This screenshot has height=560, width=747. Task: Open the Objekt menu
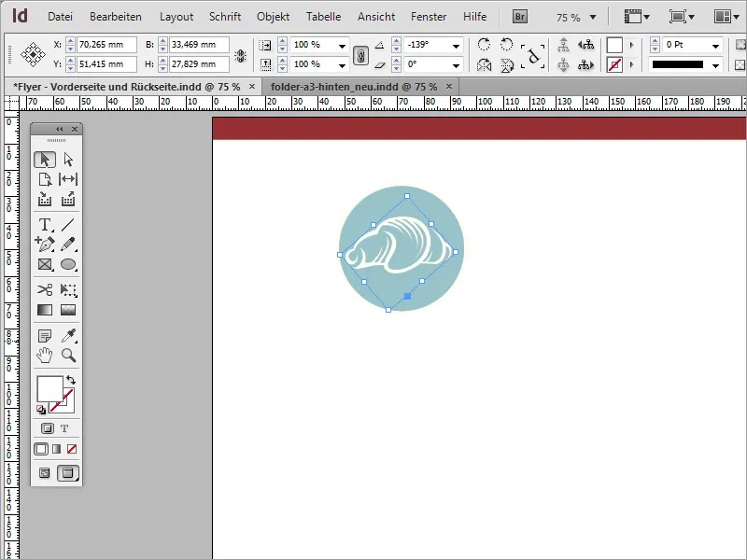(x=273, y=17)
